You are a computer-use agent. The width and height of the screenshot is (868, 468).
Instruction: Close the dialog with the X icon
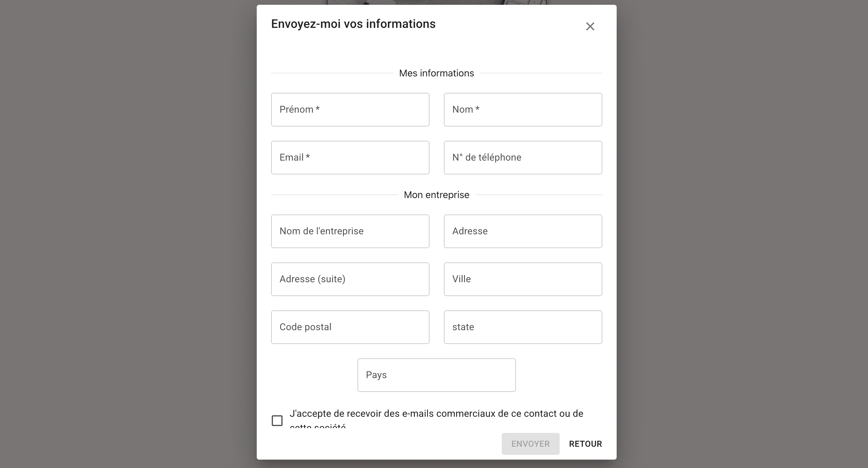point(590,26)
